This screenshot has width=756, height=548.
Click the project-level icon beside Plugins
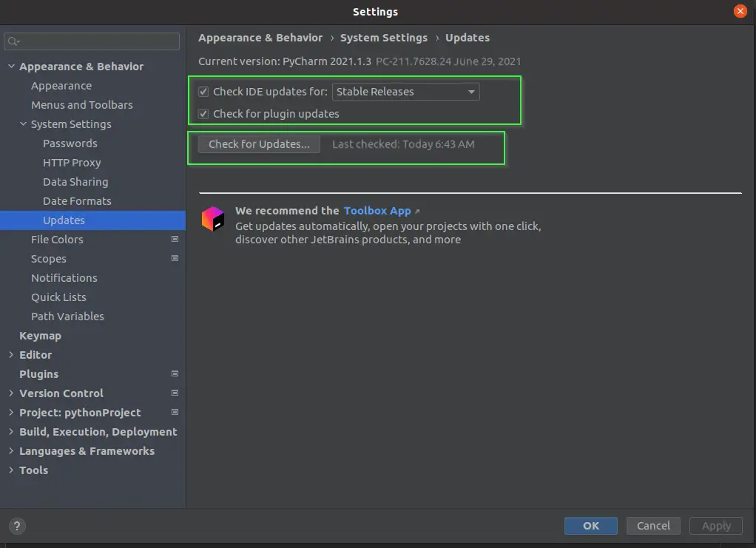(175, 373)
